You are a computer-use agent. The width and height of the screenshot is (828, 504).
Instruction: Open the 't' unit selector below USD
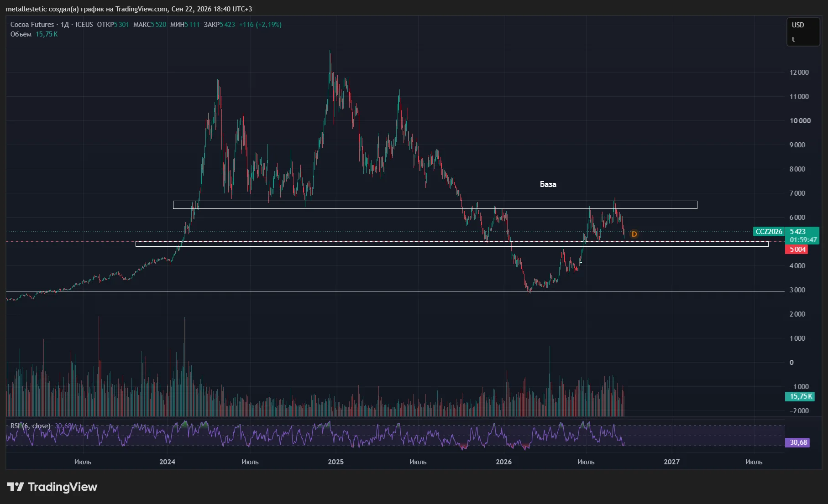coord(793,39)
